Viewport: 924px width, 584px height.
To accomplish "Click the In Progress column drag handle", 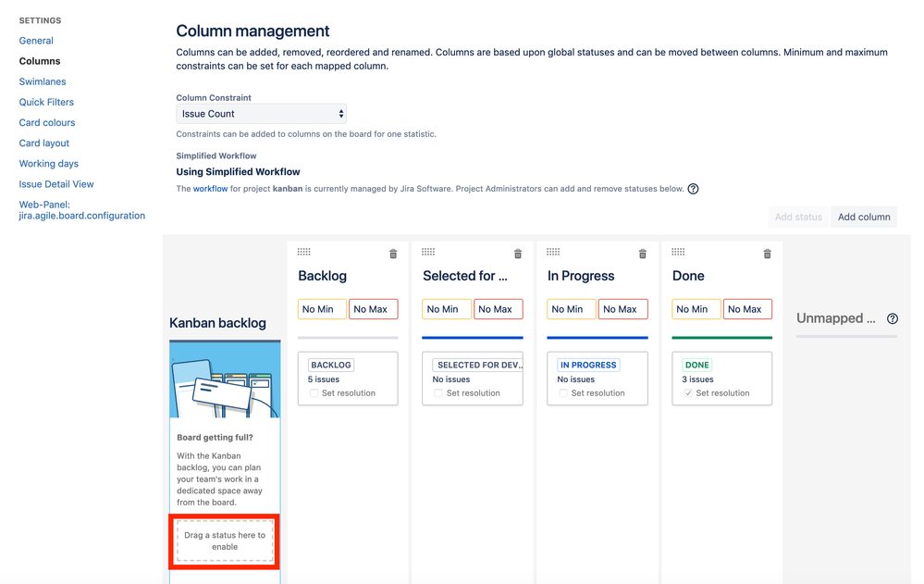I will (x=553, y=252).
